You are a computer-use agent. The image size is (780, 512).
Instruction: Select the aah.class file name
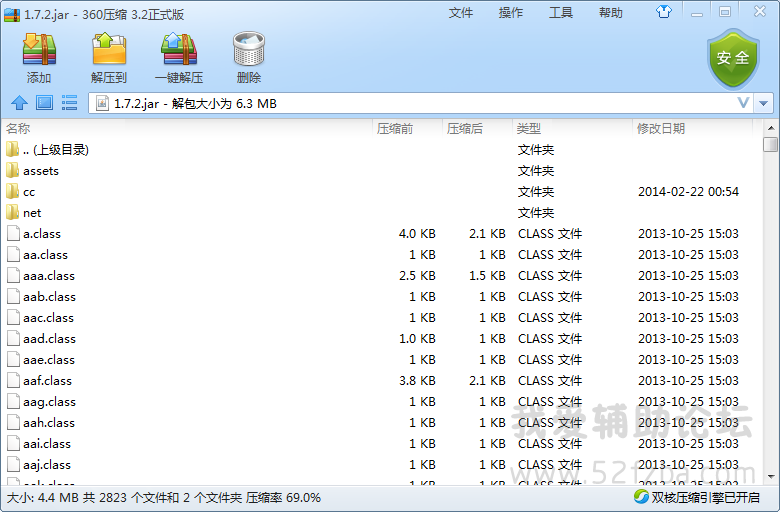pos(49,422)
